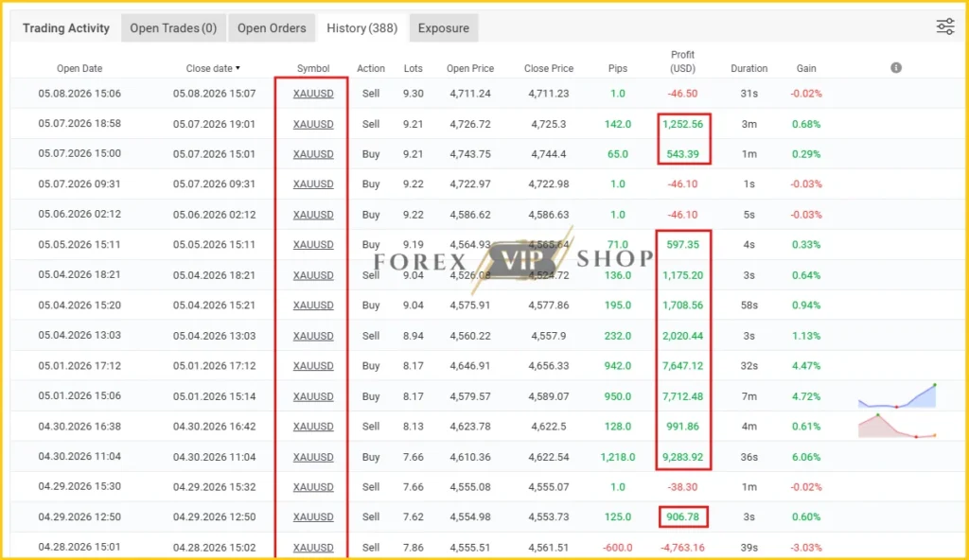
Task: Sort by the Open Price column header
Action: (470, 69)
